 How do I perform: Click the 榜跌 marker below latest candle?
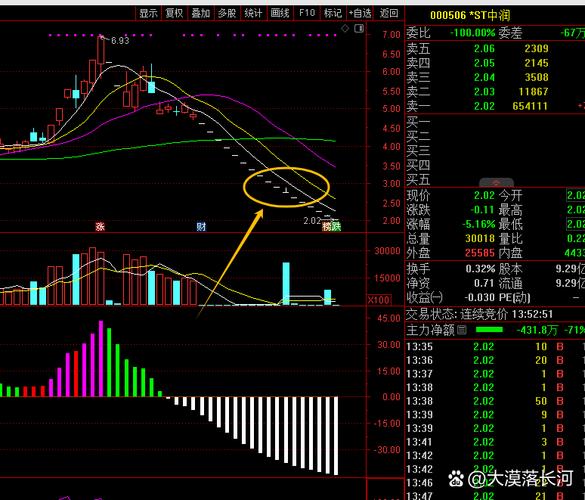point(331,226)
